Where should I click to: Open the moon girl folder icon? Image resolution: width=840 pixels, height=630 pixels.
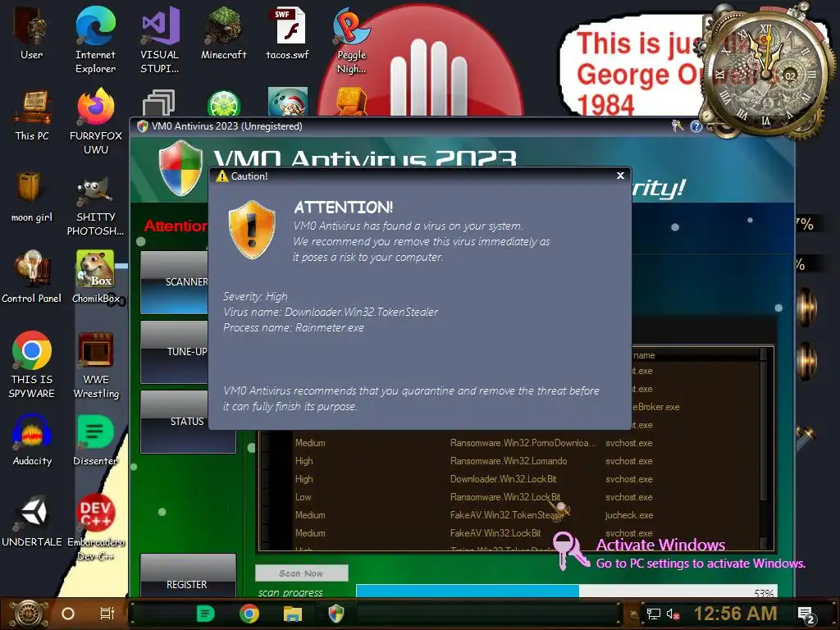point(32,196)
